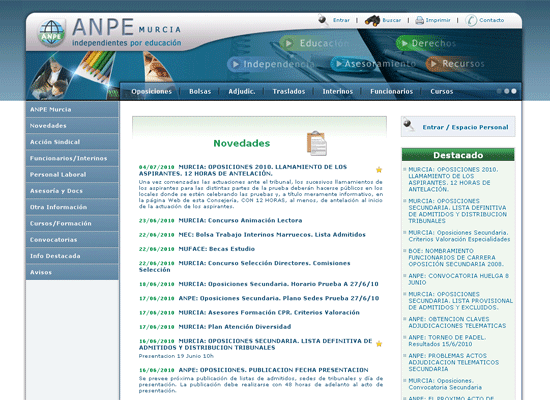Click the Novedades clipboard icon
The height and width of the screenshot is (400, 550).
(317, 144)
